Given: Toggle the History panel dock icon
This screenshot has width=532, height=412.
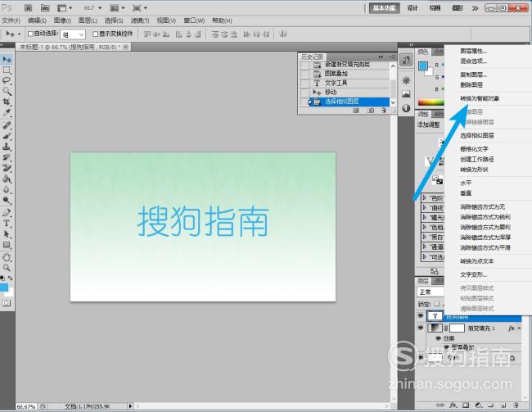Looking at the screenshot, I should (406, 60).
